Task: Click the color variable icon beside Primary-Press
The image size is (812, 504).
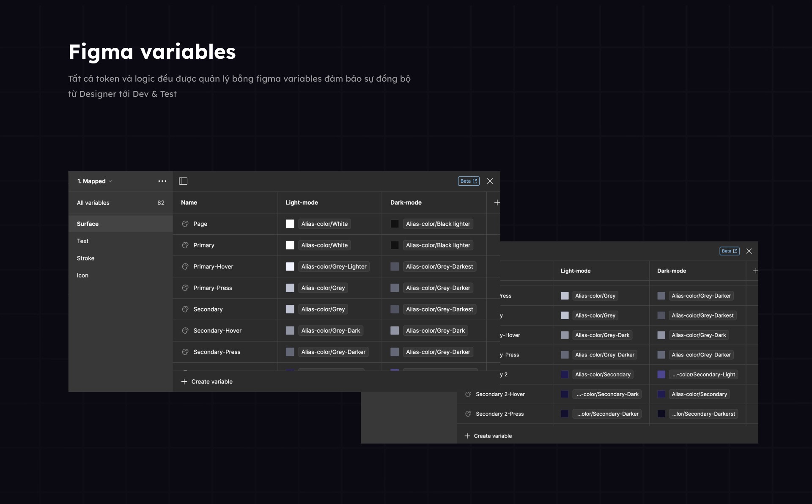Action: coord(185,288)
